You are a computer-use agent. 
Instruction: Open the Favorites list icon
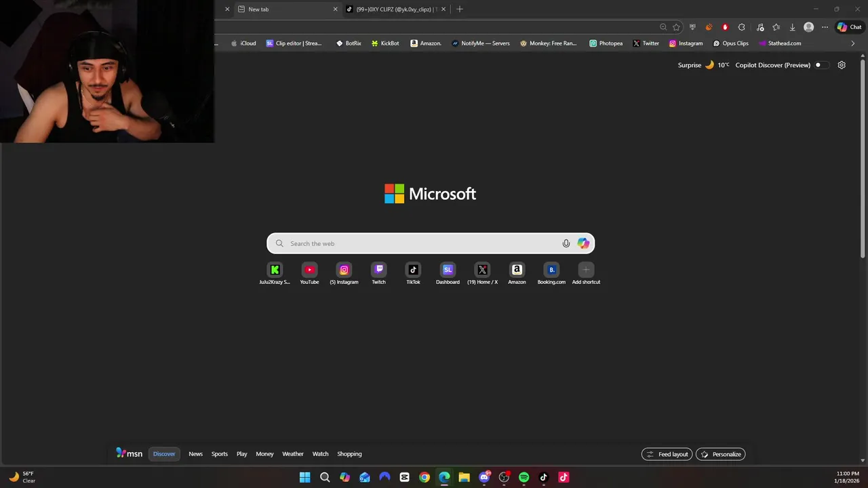776,27
